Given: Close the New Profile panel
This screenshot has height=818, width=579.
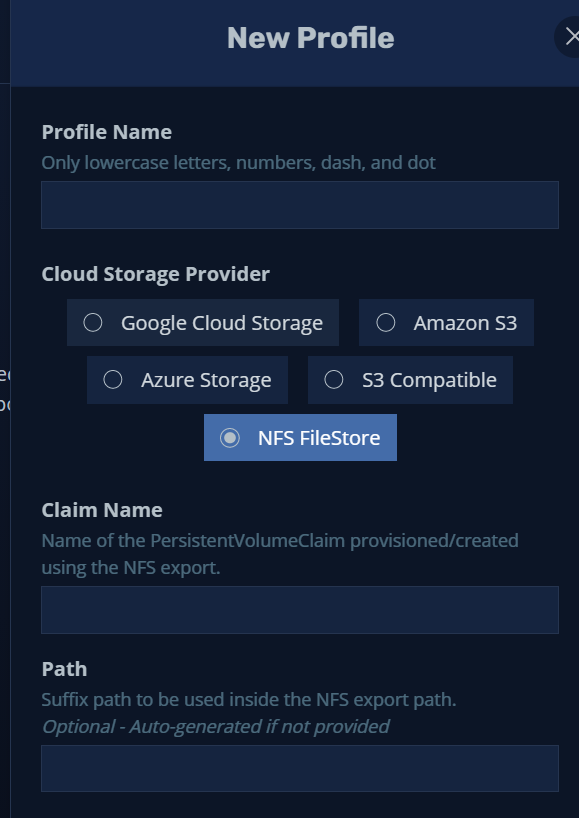Looking at the screenshot, I should point(570,37).
